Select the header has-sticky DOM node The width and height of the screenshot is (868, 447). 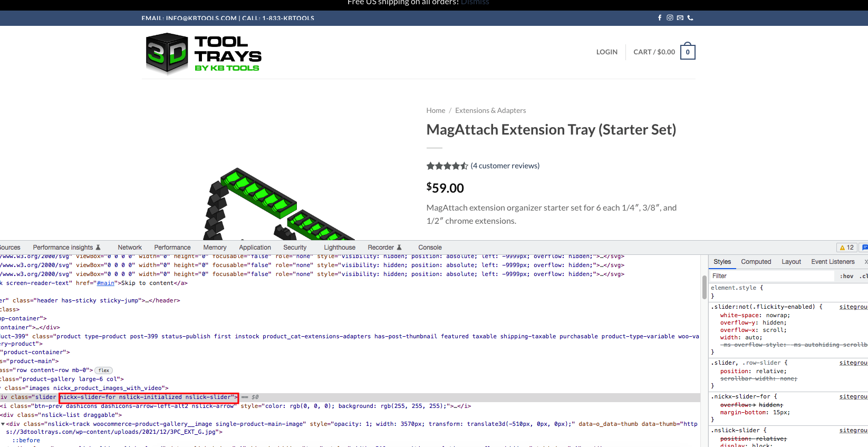point(350,301)
